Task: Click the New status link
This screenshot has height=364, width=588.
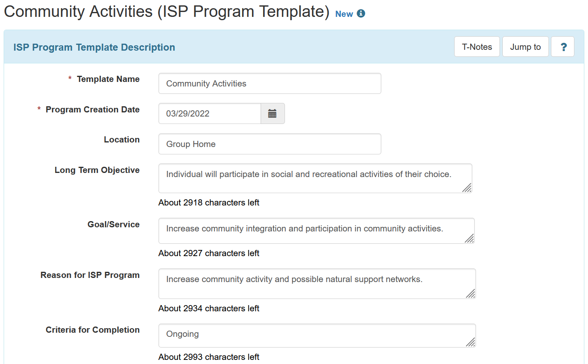Action: (344, 14)
